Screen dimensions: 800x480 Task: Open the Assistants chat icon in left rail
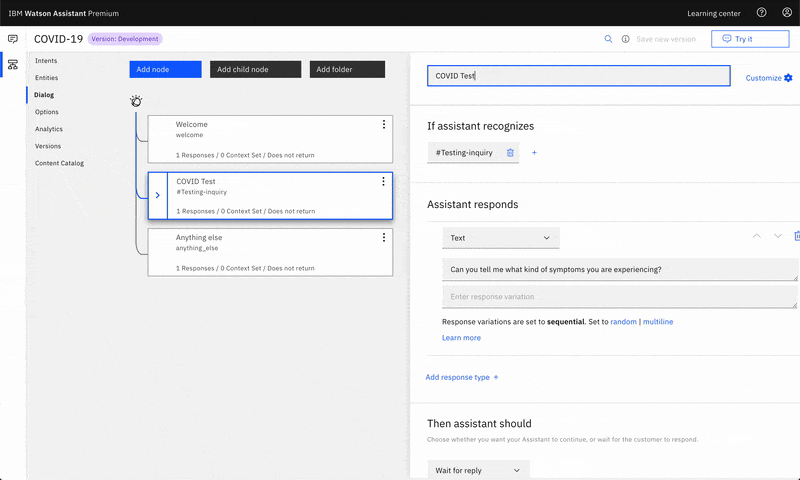(13, 39)
